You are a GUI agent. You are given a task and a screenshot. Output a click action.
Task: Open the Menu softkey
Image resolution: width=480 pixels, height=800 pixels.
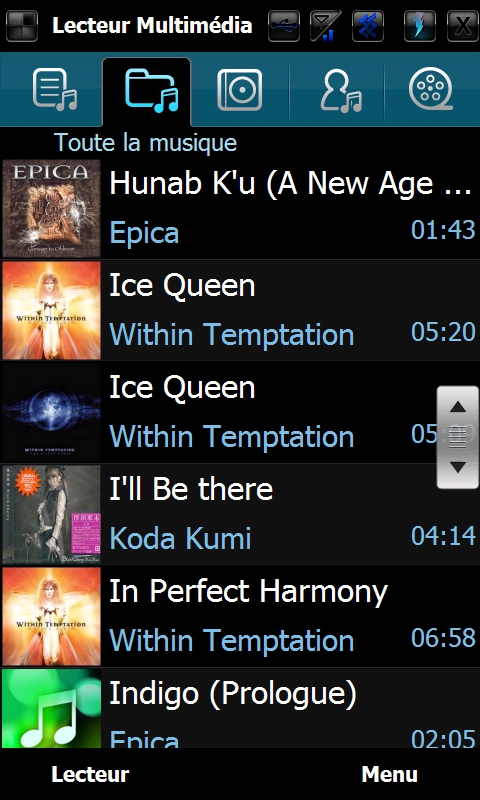tap(390, 774)
